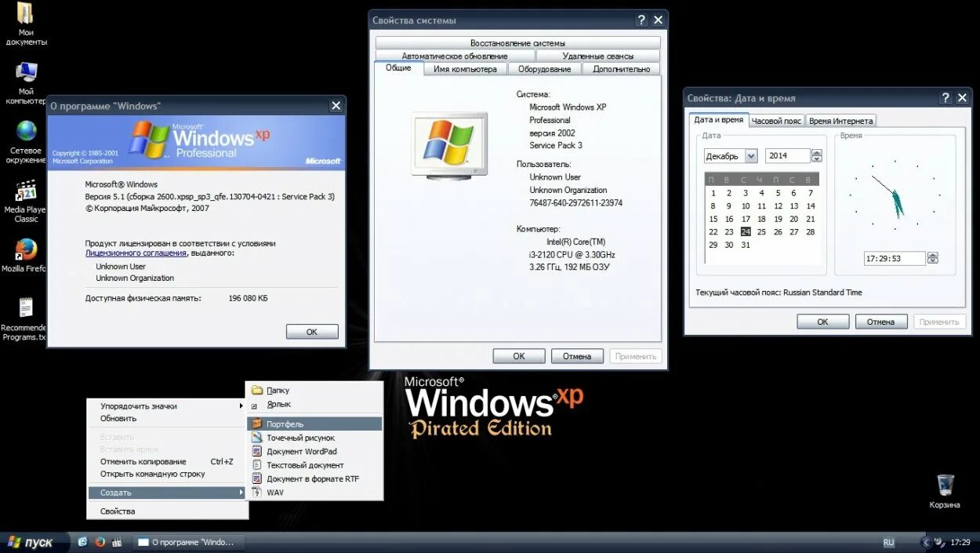Click the О программе Windows taskbar button
The image size is (980, 553).
187,542
